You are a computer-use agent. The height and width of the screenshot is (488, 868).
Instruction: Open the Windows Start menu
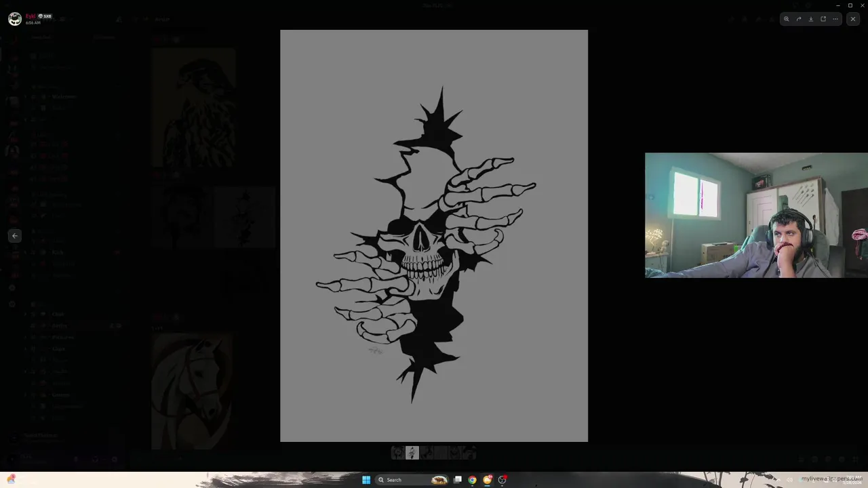(366, 480)
